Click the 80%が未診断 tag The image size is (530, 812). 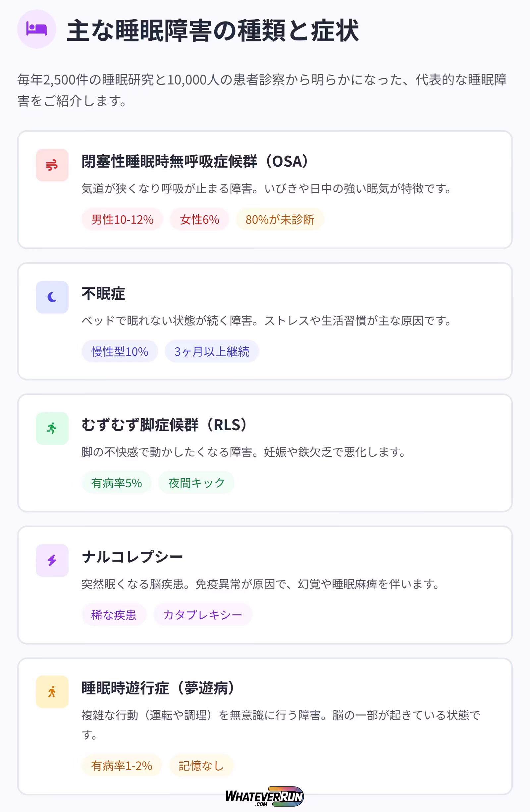pos(280,219)
